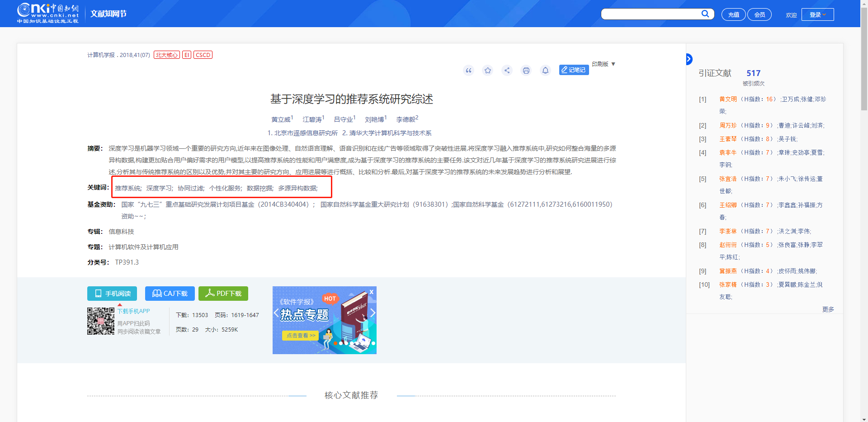Click the 充值 recharge menu item
The width and height of the screenshot is (868, 422).
(733, 14)
